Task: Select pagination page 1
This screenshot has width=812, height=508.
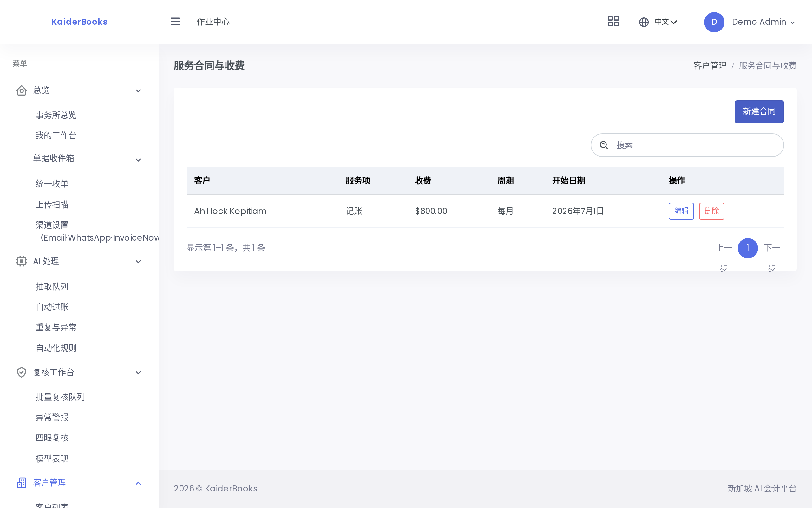Action: pyautogui.click(x=748, y=248)
